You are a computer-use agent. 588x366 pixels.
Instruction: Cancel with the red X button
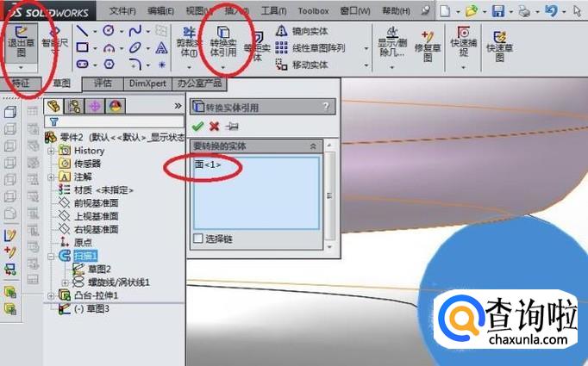click(214, 127)
